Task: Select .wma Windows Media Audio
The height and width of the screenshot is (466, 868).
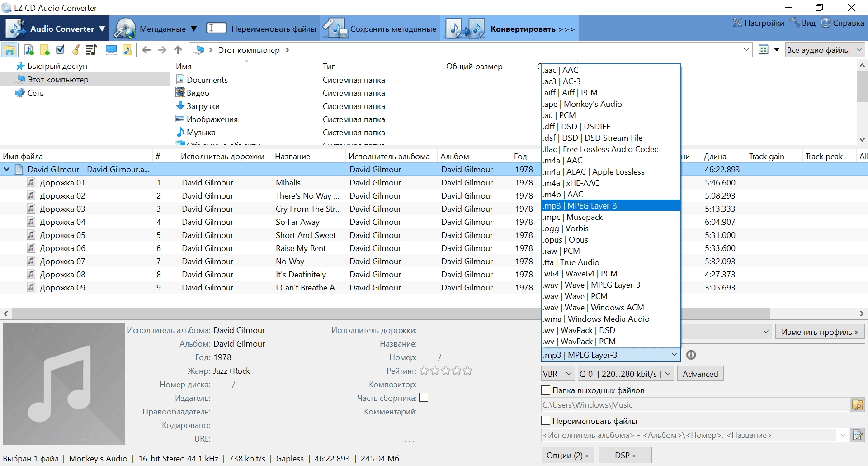Action: point(611,319)
